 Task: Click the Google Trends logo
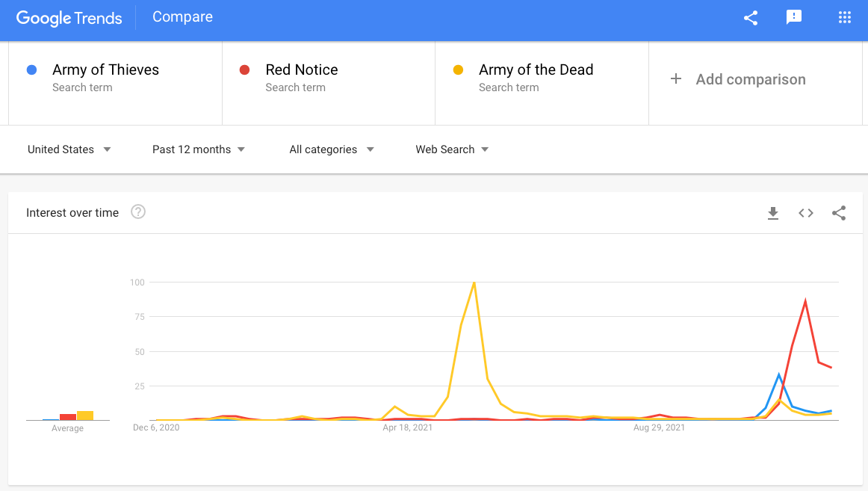coord(69,18)
